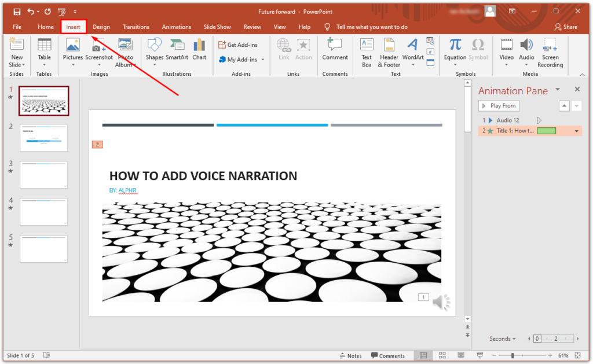593x364 pixels.
Task: Insert Pictures from ribbon
Action: click(x=72, y=53)
